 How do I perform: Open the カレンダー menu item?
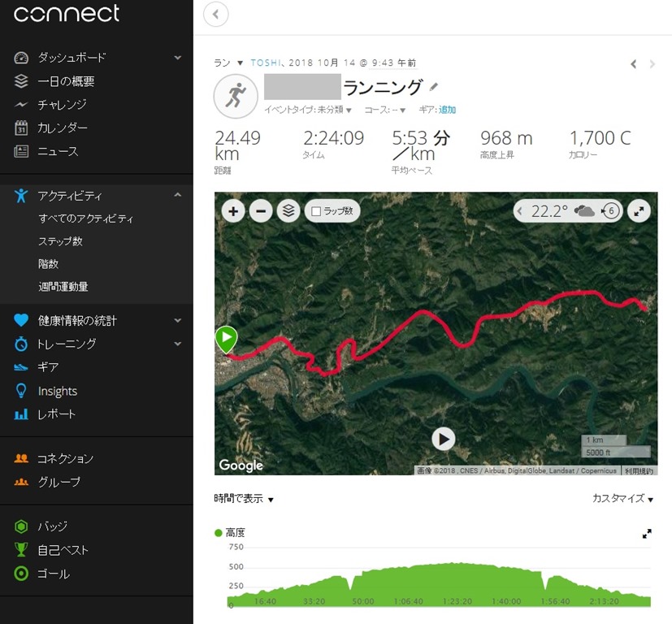pyautogui.click(x=63, y=128)
